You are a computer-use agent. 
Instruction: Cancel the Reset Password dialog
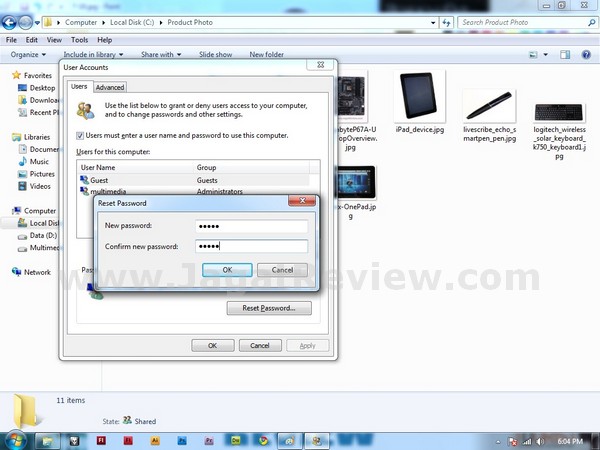tap(282, 270)
